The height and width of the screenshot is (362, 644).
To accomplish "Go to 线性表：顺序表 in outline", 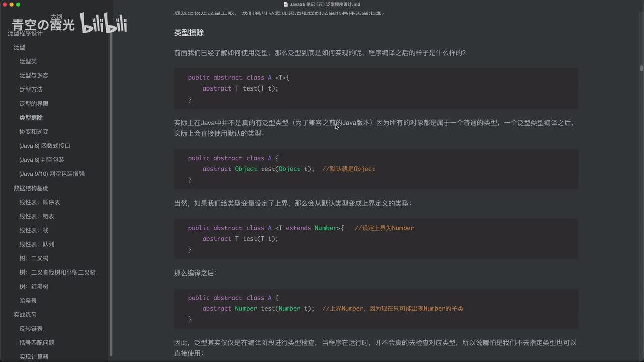I will point(40,202).
